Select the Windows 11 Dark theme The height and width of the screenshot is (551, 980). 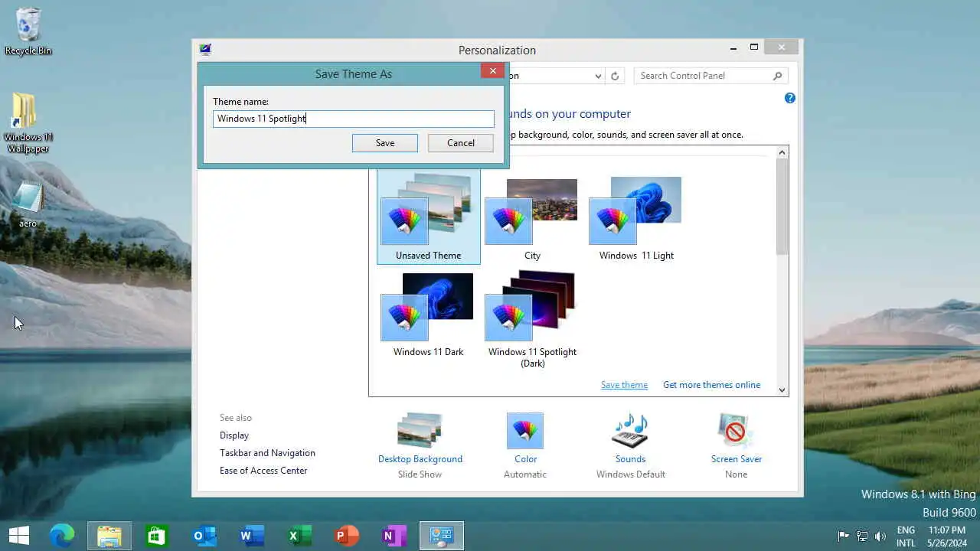429,315
